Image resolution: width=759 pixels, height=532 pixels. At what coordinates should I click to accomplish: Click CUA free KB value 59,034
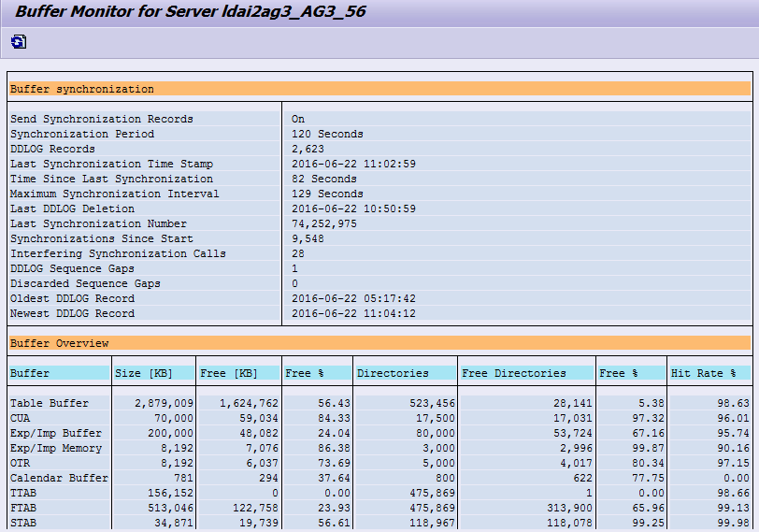(x=259, y=419)
